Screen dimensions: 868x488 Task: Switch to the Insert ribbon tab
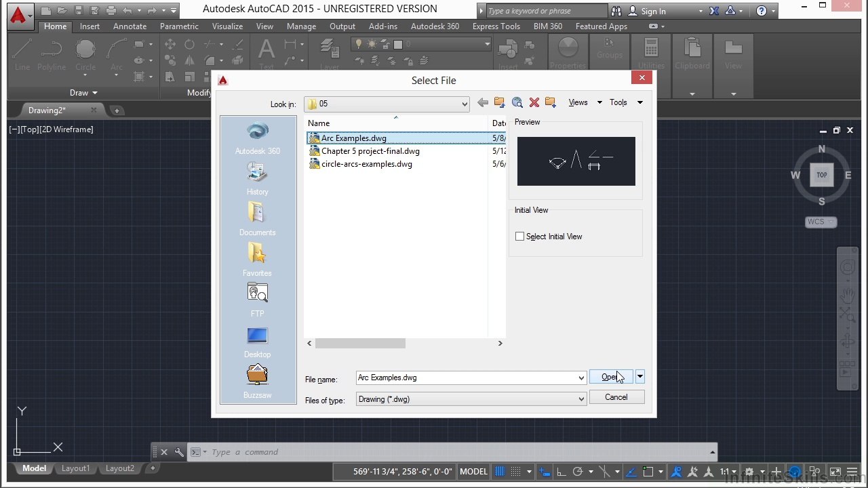90,26
